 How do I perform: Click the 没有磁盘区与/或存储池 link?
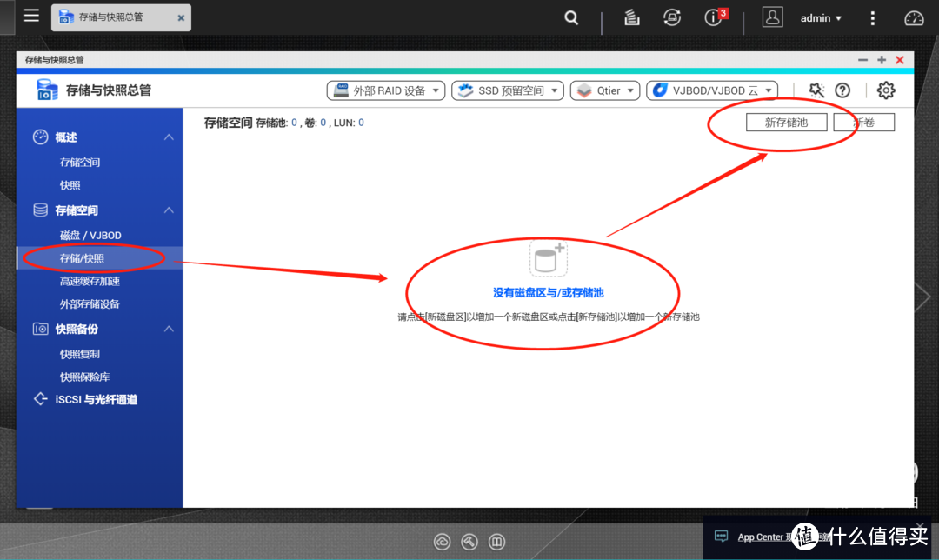point(548,292)
